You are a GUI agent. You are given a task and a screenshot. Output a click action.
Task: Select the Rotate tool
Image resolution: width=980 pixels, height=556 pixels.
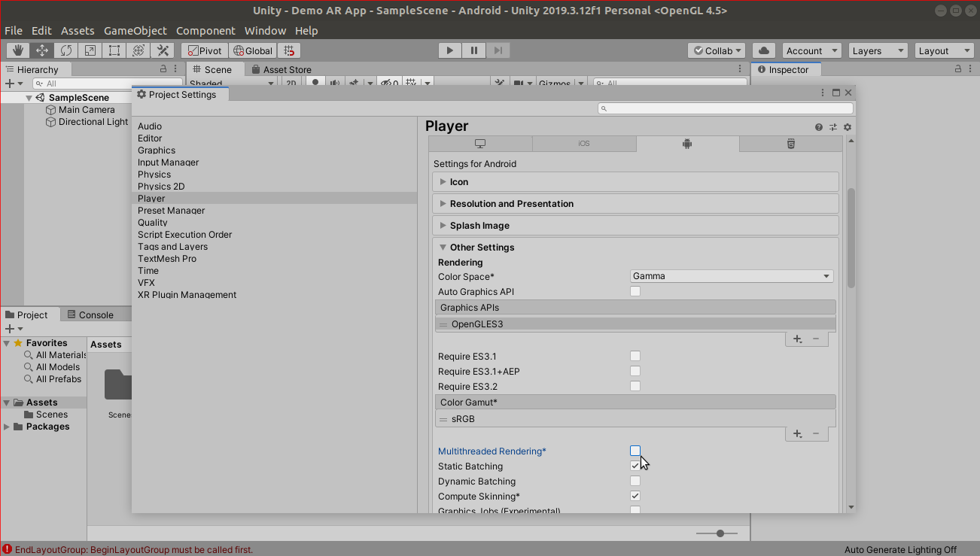66,50
